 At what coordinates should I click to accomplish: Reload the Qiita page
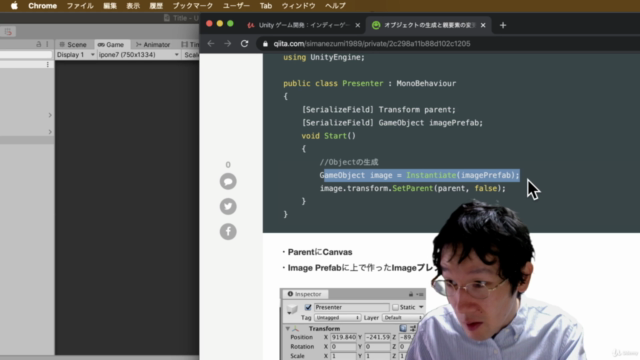coord(244,44)
